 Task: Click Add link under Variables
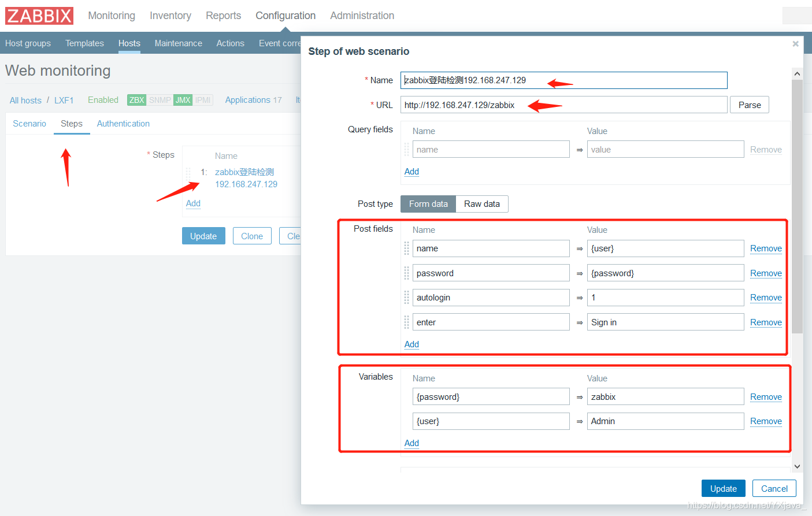(411, 443)
